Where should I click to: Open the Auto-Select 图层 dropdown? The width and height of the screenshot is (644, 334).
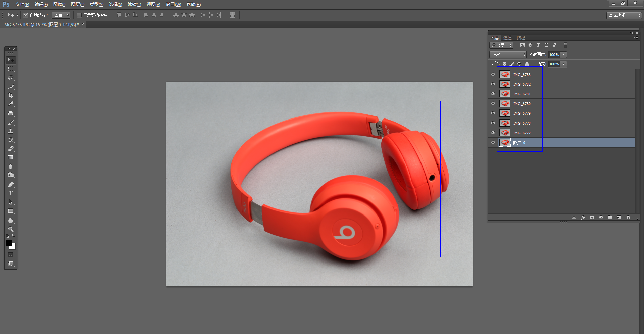click(x=61, y=15)
